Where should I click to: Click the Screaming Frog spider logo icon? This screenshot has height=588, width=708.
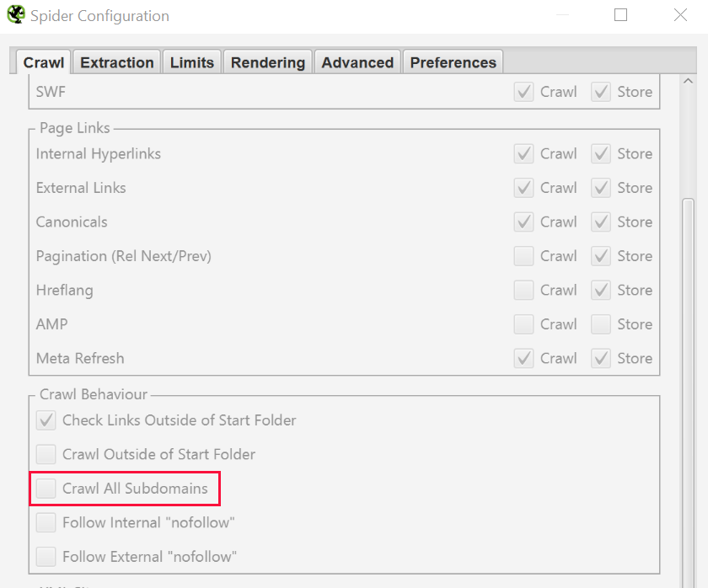tap(16, 15)
